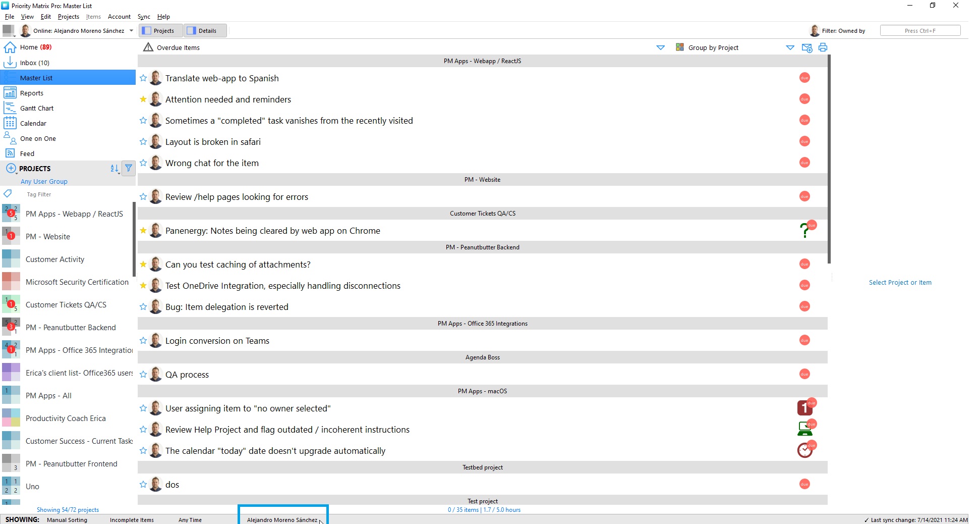The width and height of the screenshot is (980, 524).
Task: Expand the Overdue Items filter dropdown arrow
Action: 660,47
